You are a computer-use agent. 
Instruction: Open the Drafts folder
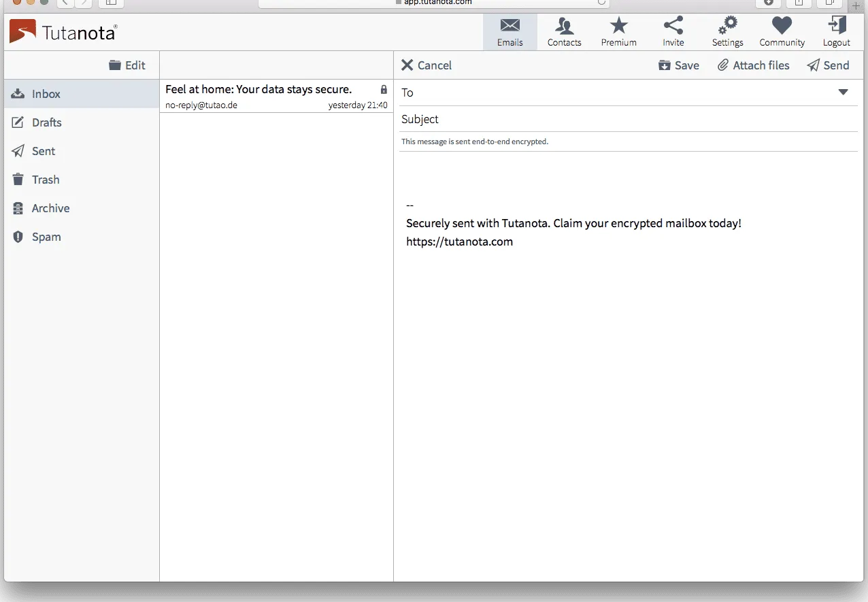[46, 122]
